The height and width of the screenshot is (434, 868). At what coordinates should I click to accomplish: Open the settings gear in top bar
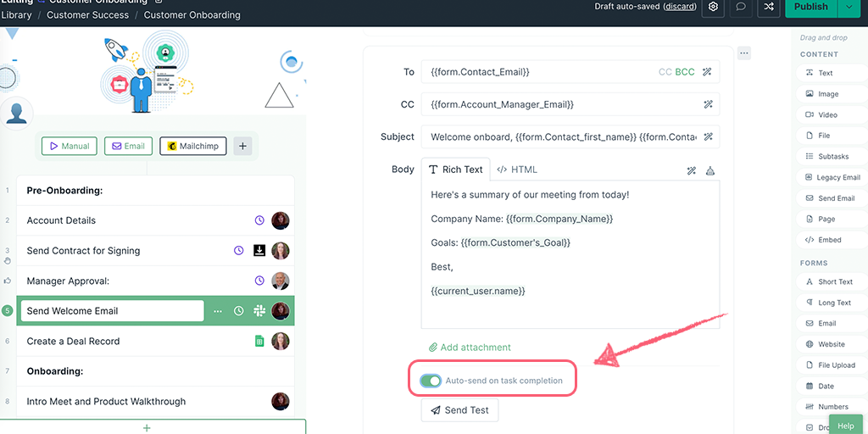click(714, 7)
